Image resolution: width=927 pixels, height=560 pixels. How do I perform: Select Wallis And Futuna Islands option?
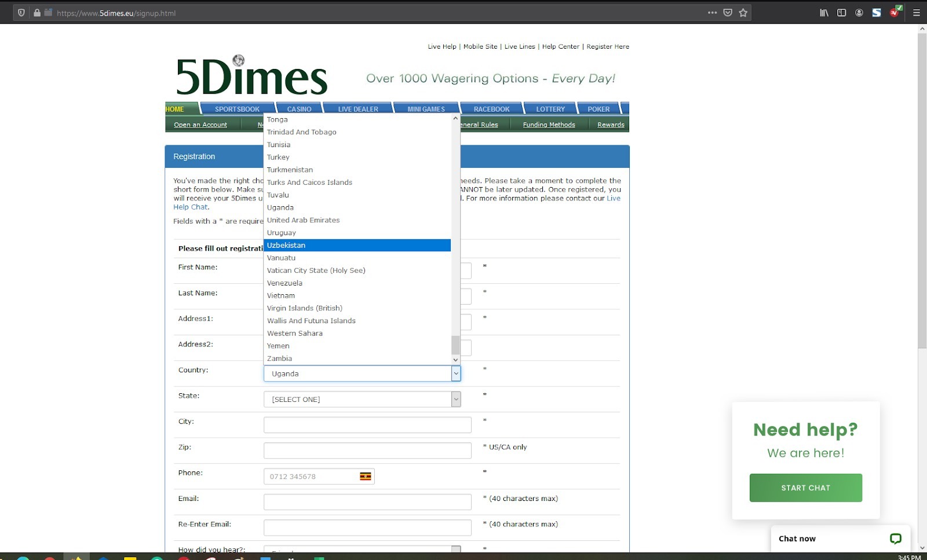pos(357,321)
